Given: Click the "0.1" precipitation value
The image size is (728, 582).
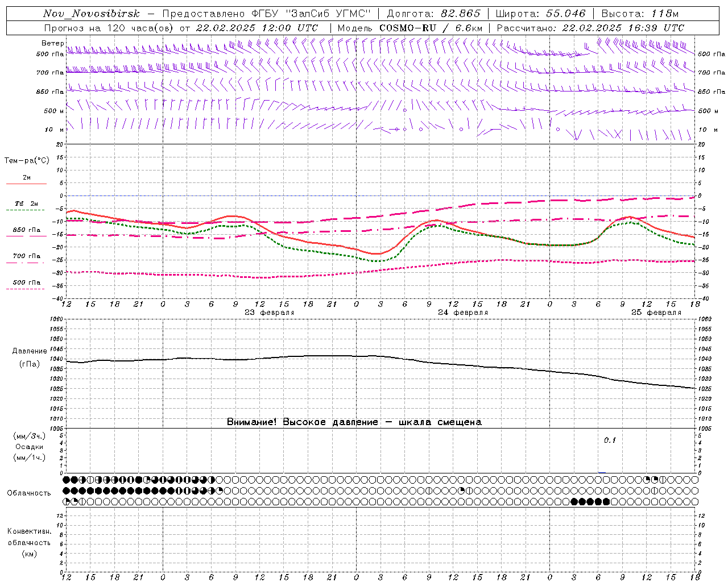Looking at the screenshot, I should click(610, 440).
